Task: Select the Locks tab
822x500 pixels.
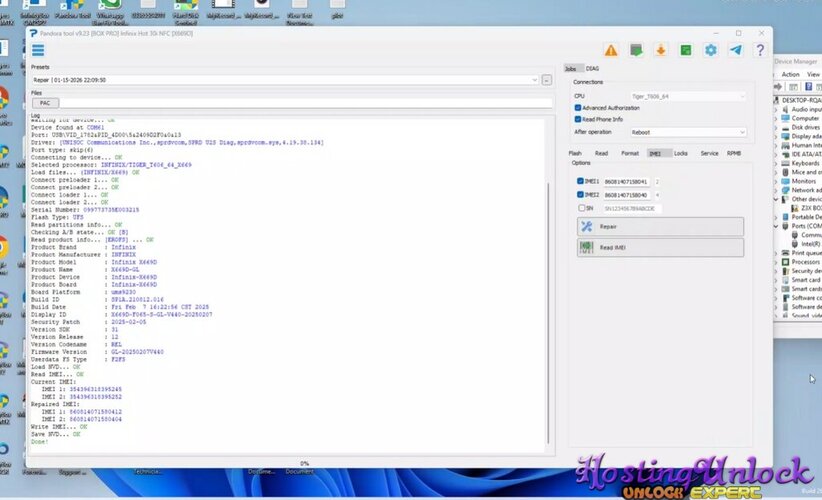Action: (681, 153)
